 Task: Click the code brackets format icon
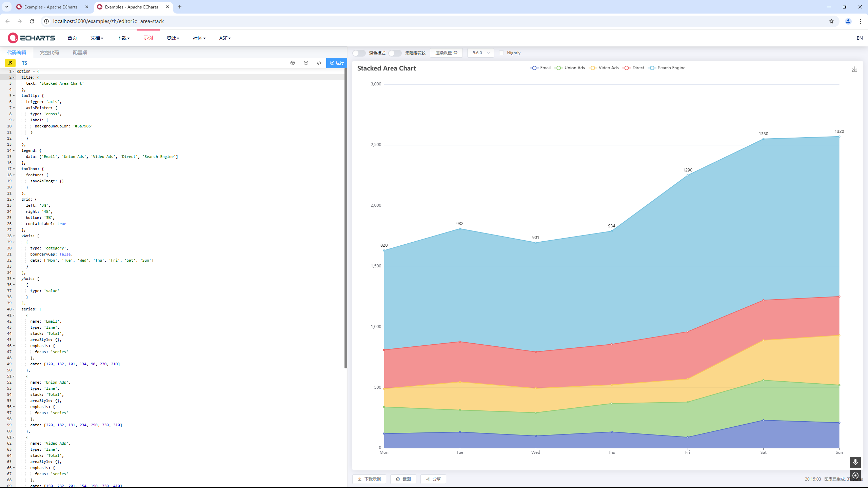319,63
